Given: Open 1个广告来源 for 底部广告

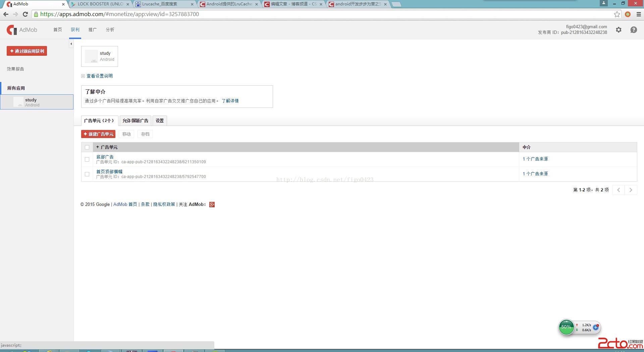Looking at the screenshot, I should click(535, 159).
